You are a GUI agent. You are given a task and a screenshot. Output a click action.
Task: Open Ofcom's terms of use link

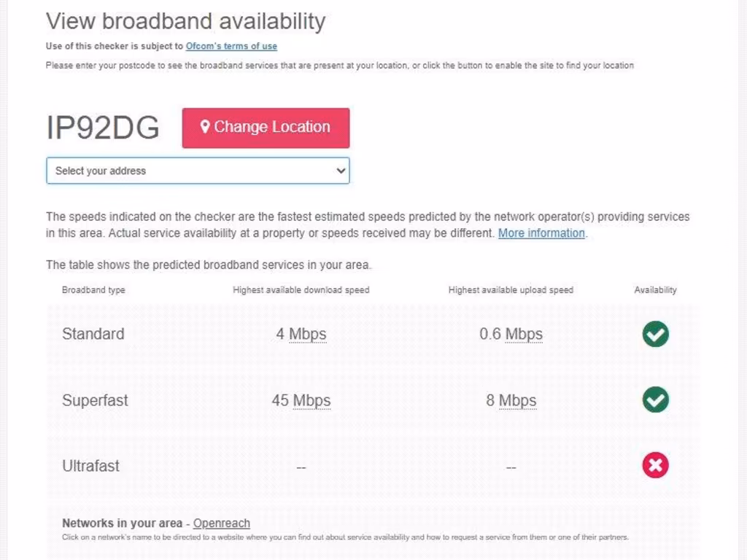click(231, 46)
